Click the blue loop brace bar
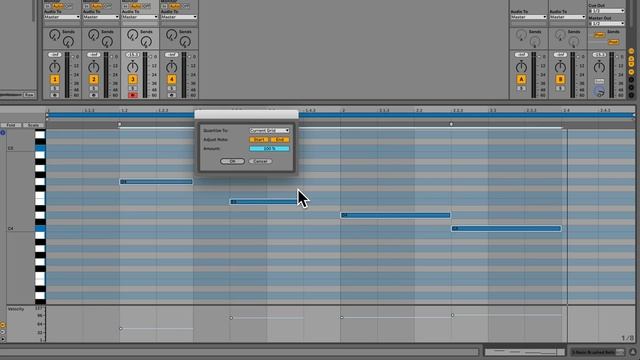 tap(340, 116)
